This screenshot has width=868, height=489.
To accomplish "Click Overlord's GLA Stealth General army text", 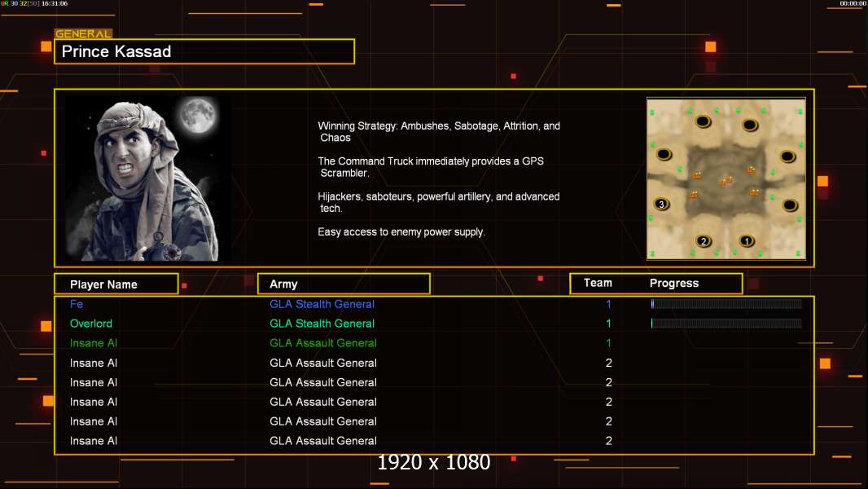I will [322, 324].
